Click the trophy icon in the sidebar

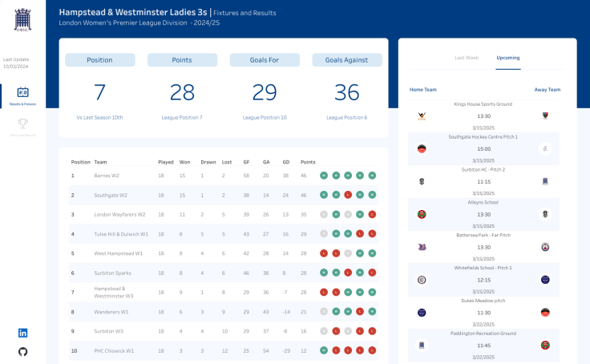pyautogui.click(x=22, y=123)
